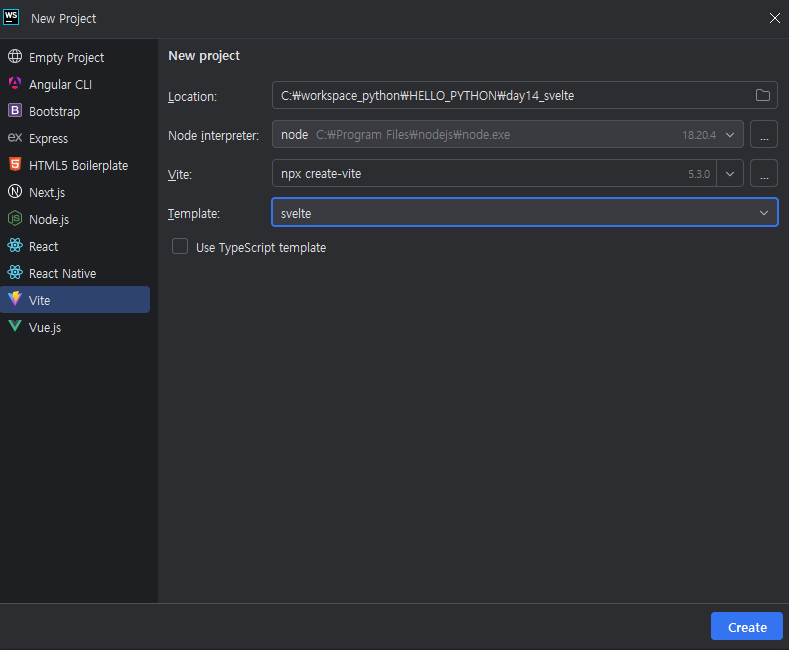
Task: Select React Native project type
Action: pos(75,273)
